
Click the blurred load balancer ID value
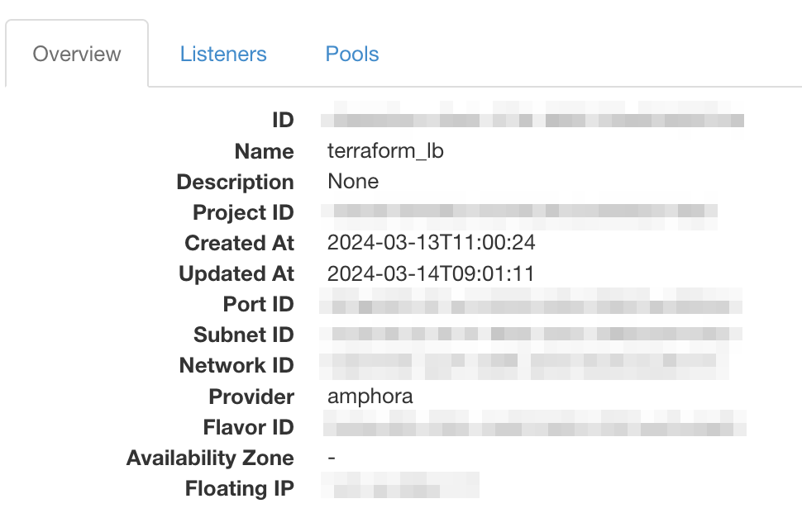[x=532, y=120]
